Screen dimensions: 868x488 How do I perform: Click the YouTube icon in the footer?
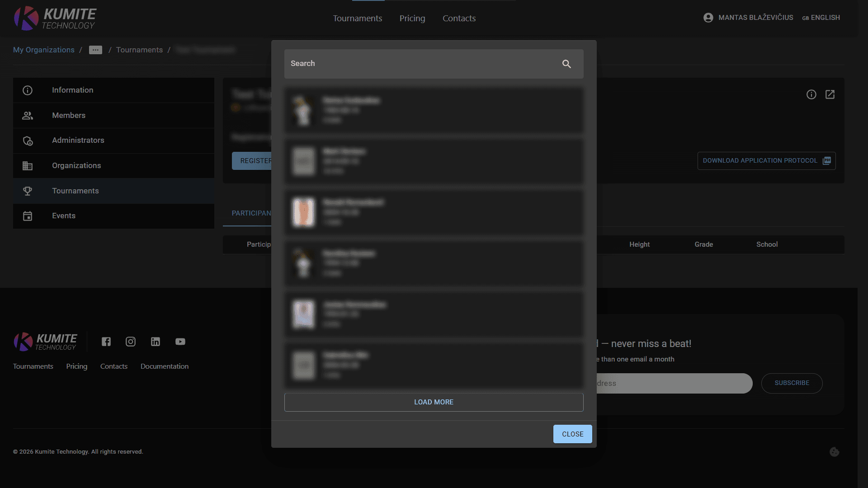tap(180, 342)
